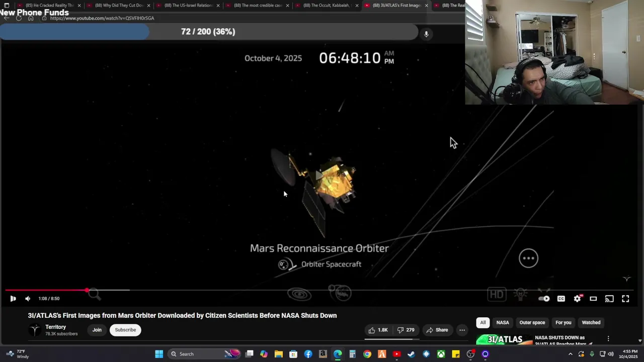644x362 pixels.
Task: Select the Outer space filter chip
Action: tap(532, 323)
